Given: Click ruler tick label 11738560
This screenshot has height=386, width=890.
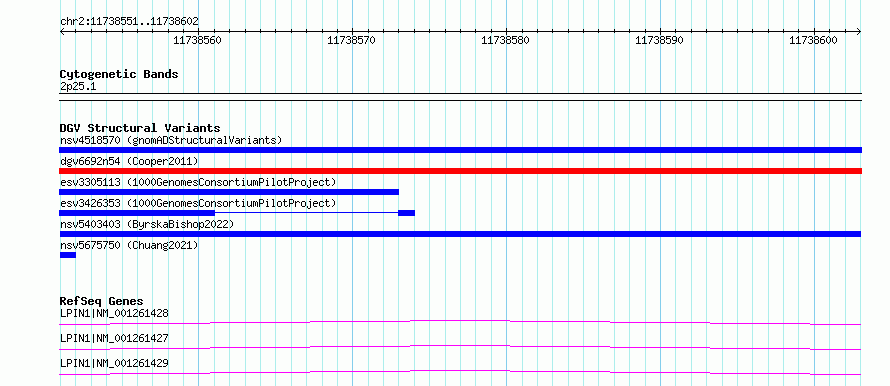Looking at the screenshot, I should tap(198, 40).
